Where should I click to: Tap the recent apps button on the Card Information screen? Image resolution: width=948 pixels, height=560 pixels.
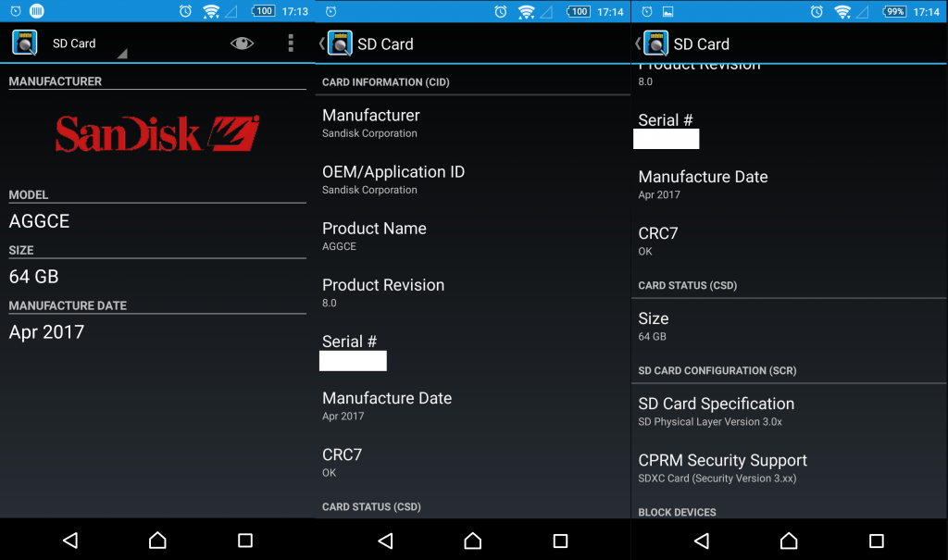click(x=560, y=540)
